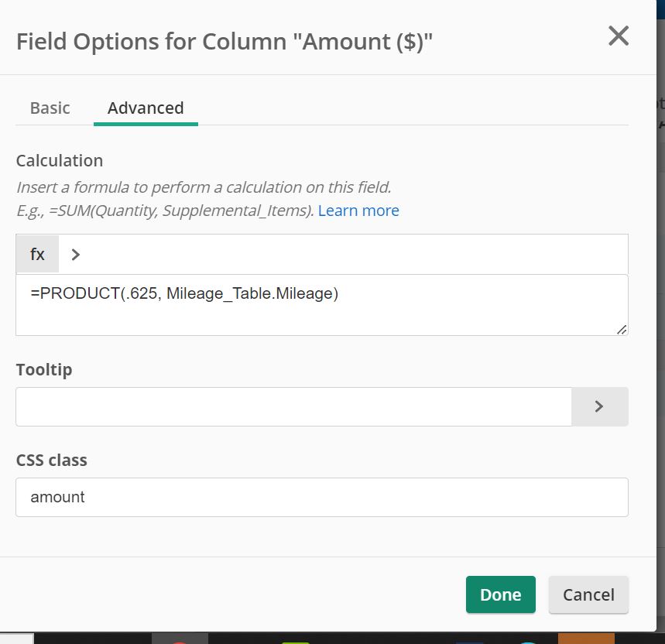The height and width of the screenshot is (644, 665).
Task: Expand the chevron beside the fx button
Action: pyautogui.click(x=76, y=255)
